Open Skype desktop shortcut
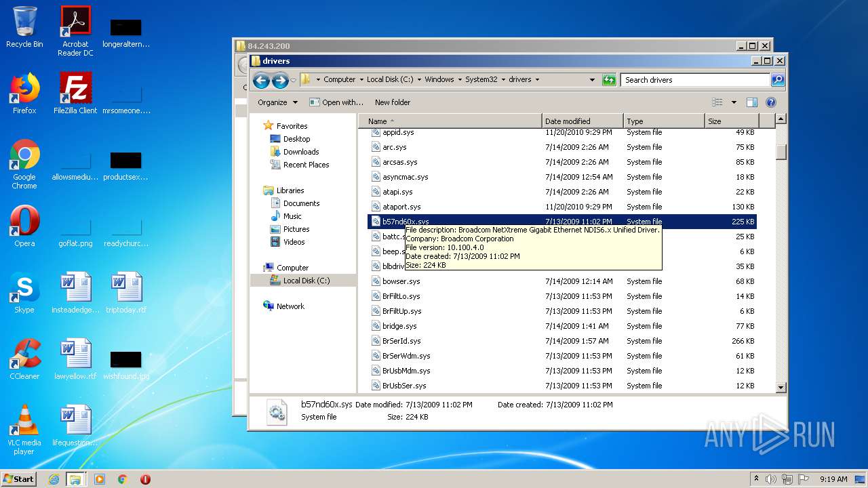 point(24,293)
